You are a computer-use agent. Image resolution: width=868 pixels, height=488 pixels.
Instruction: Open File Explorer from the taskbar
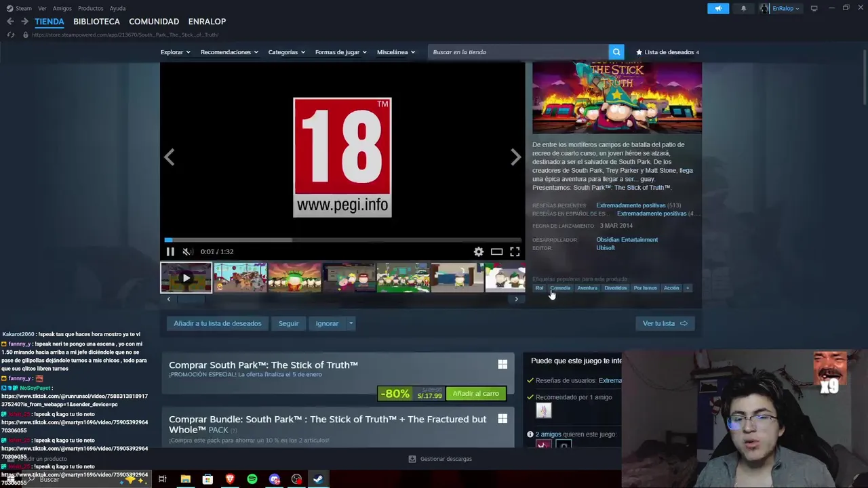(185, 479)
